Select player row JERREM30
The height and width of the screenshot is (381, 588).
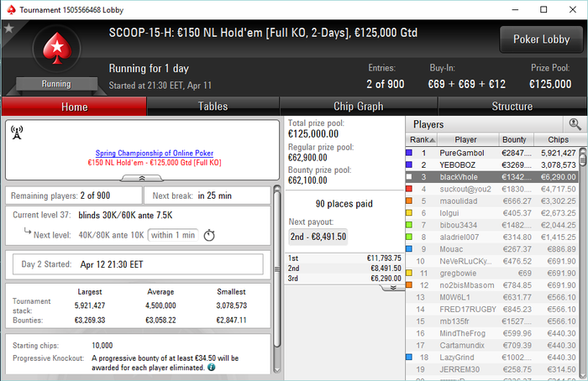point(492,369)
